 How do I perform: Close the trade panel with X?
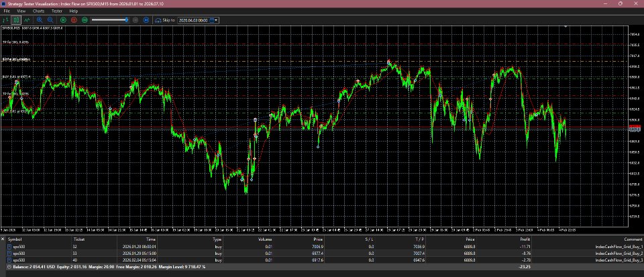click(3, 239)
